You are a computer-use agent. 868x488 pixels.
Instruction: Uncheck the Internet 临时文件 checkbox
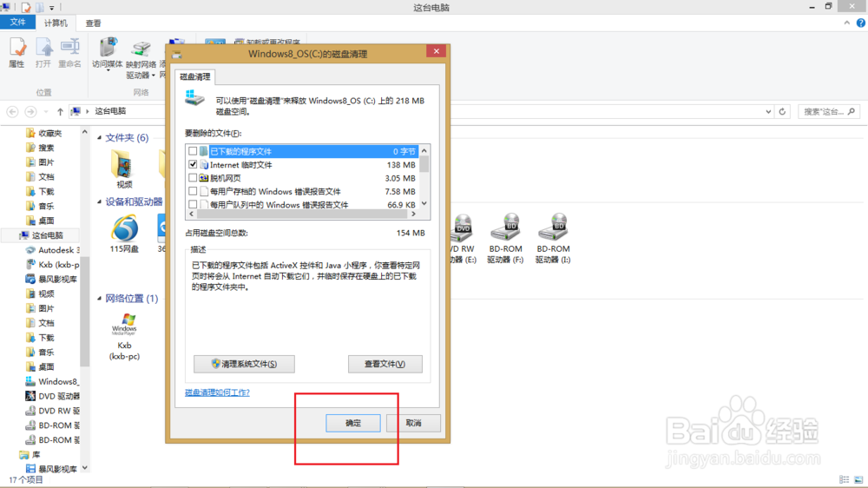(193, 164)
